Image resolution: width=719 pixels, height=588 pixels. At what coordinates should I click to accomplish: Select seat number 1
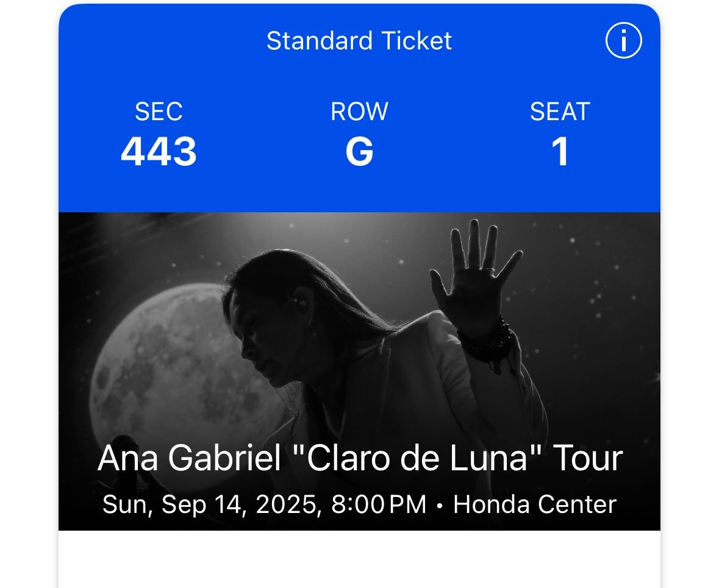coord(560,151)
